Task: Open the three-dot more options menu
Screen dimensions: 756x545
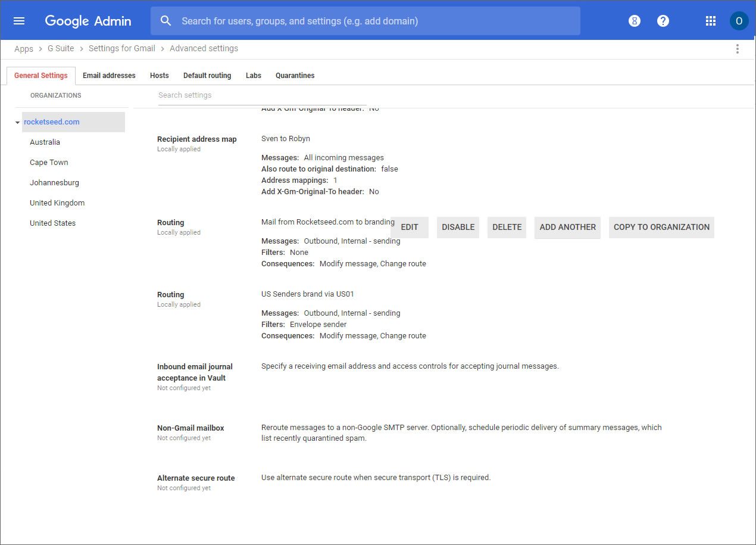Action: click(738, 49)
